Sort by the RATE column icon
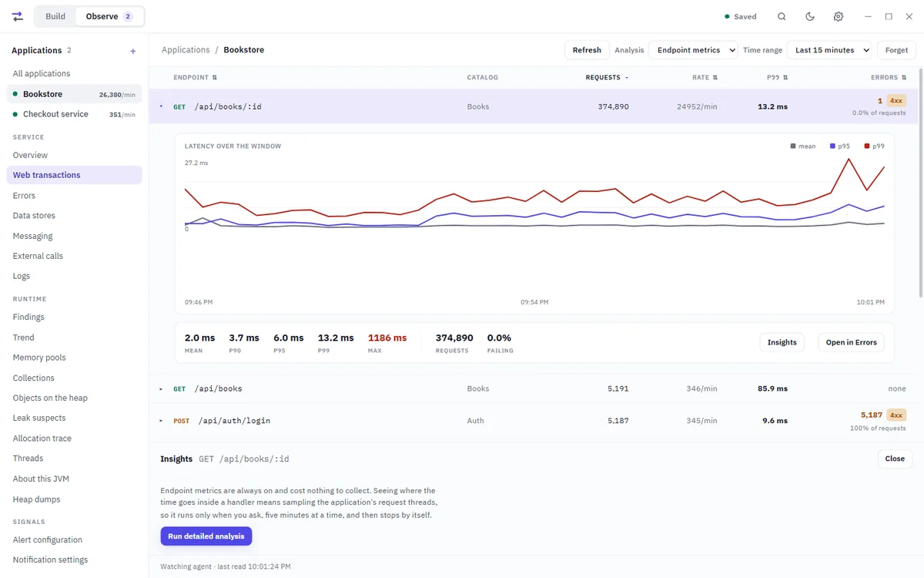Viewport: 924px width, 578px height. pyautogui.click(x=715, y=77)
